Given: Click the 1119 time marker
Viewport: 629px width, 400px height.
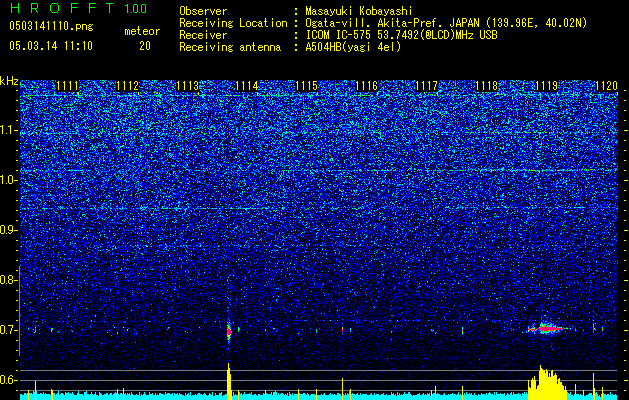Looking at the screenshot, I should point(546,86).
